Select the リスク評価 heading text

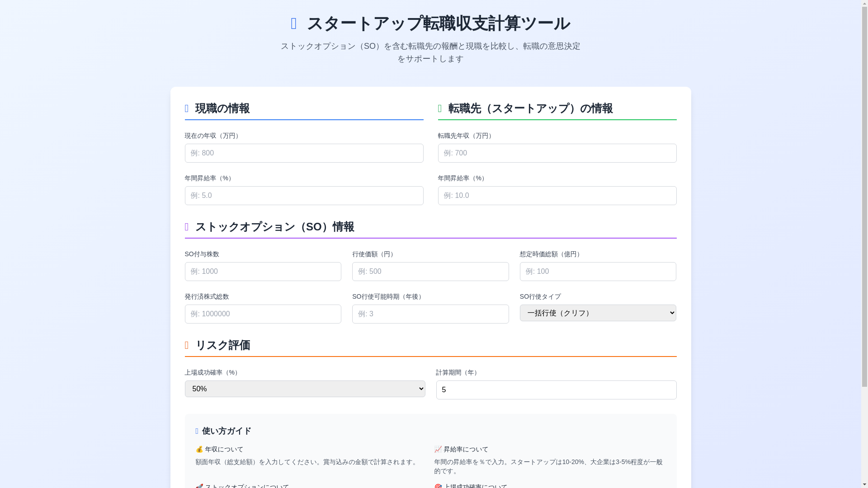tap(222, 345)
